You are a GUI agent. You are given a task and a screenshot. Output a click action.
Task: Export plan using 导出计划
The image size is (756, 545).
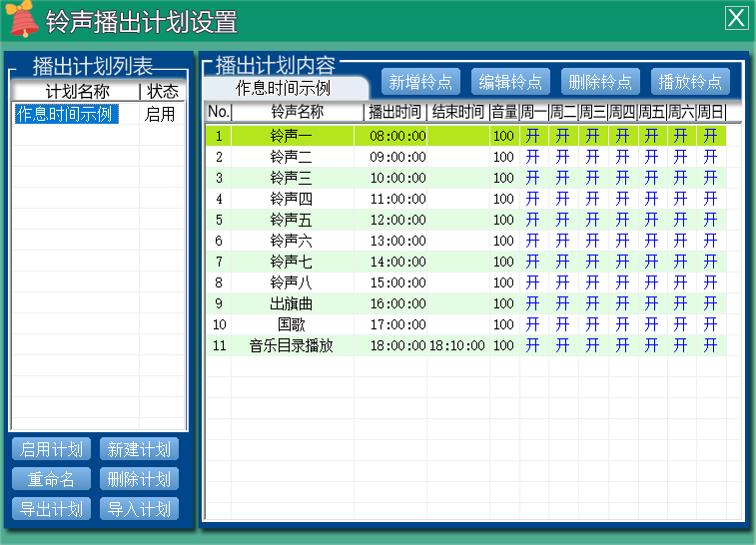pos(51,509)
